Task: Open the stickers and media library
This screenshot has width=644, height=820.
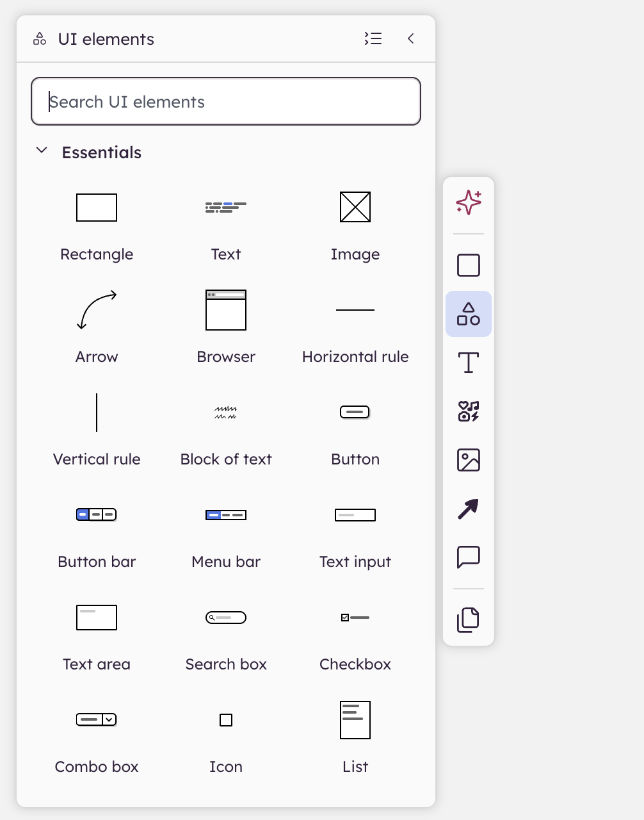Action: [x=468, y=411]
